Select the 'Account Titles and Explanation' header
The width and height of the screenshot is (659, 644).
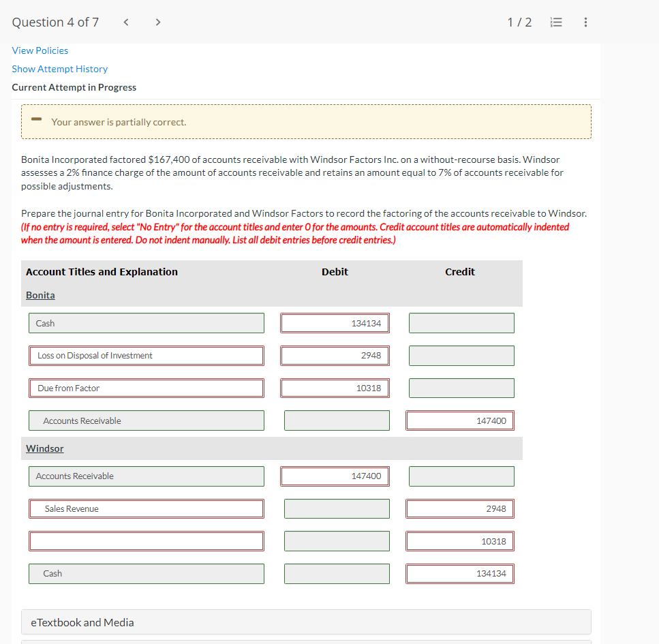click(x=102, y=272)
